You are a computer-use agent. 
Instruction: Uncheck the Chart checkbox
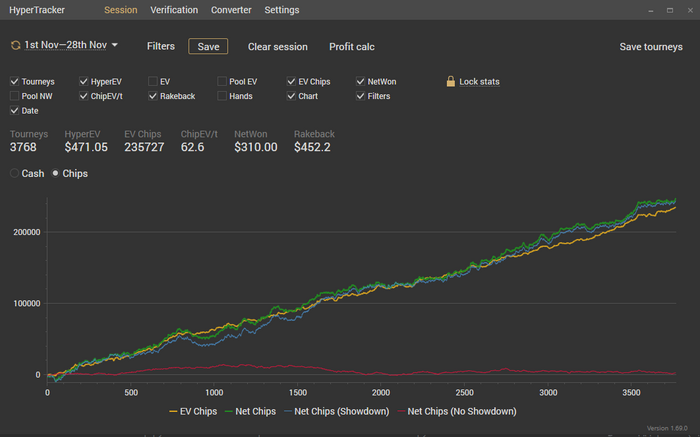pos(291,96)
